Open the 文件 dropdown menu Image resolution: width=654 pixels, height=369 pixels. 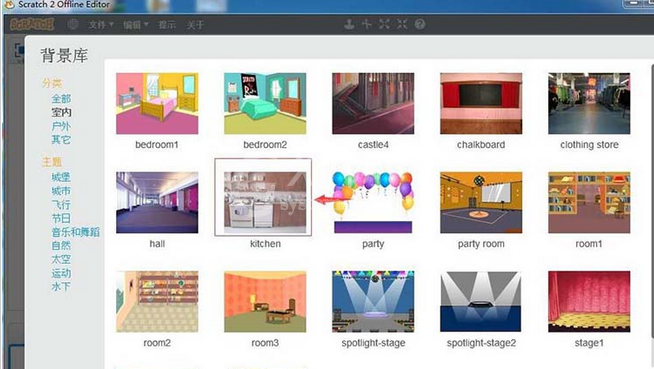101,25
